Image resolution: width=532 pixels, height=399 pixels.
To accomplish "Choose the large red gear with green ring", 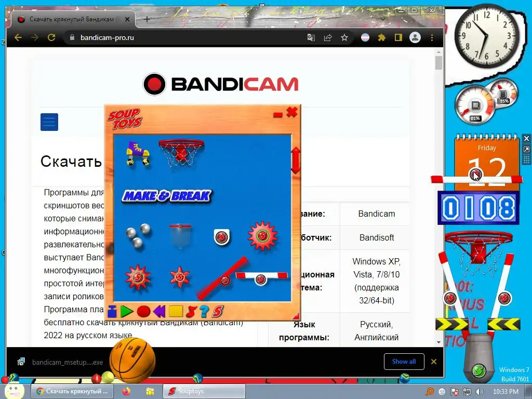I will [262, 235].
